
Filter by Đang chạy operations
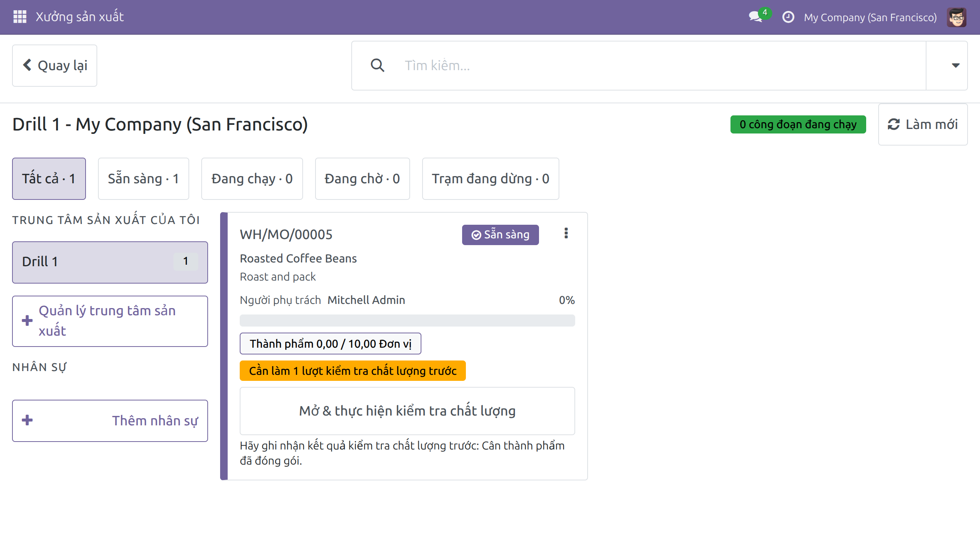click(252, 178)
